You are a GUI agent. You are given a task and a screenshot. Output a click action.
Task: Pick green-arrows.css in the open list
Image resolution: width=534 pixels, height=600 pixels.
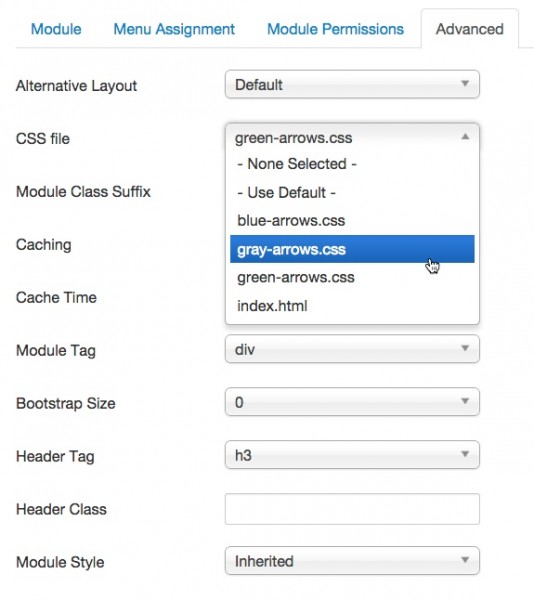352,277
